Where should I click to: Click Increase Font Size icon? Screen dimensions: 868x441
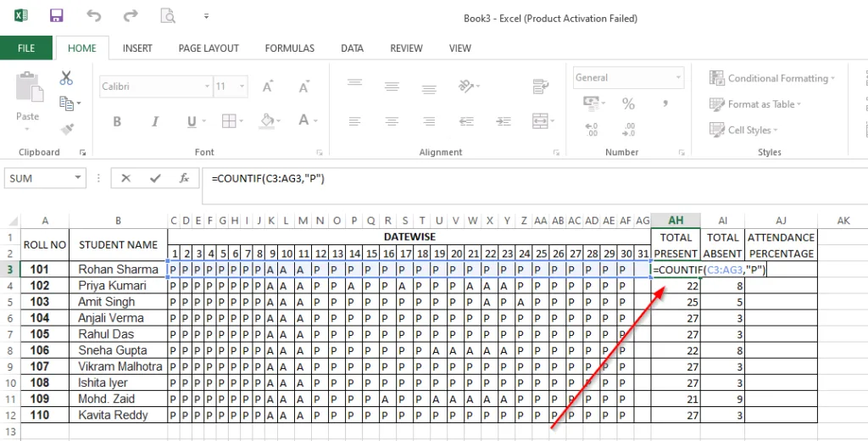[x=267, y=87]
